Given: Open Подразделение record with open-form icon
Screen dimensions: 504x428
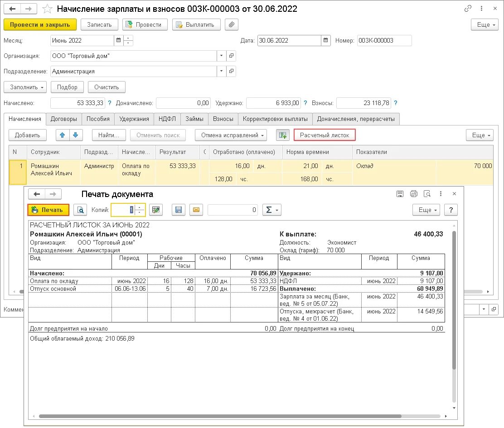Looking at the screenshot, I should click(x=231, y=71).
